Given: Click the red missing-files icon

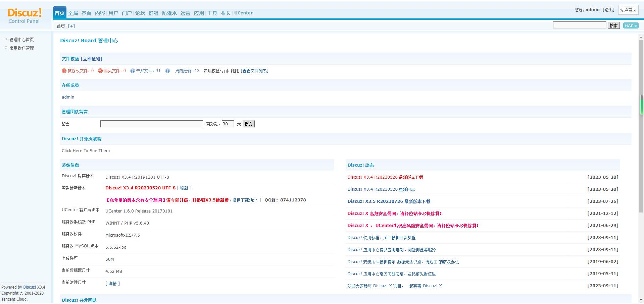Looking at the screenshot, I should pos(100,71).
